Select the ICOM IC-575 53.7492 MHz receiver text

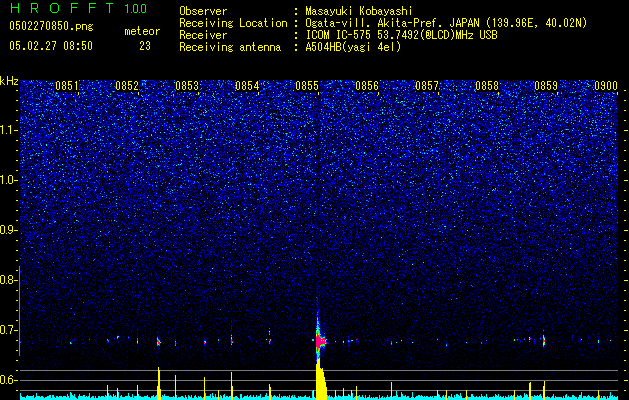[401, 35]
